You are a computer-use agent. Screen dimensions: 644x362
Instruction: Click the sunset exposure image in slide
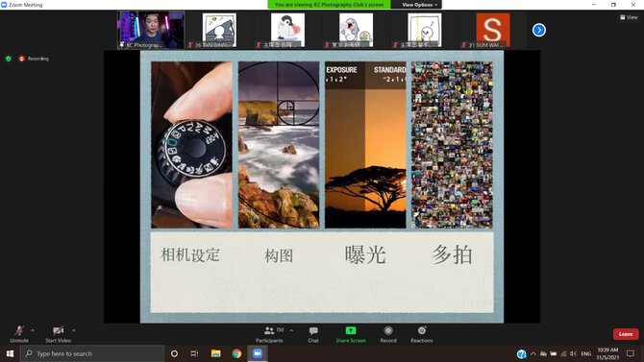point(365,145)
